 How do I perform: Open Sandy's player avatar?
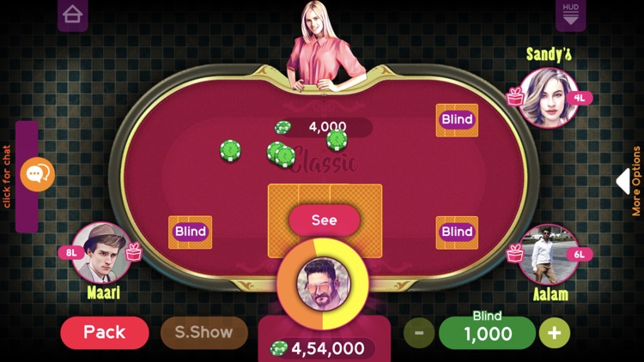pos(548,98)
